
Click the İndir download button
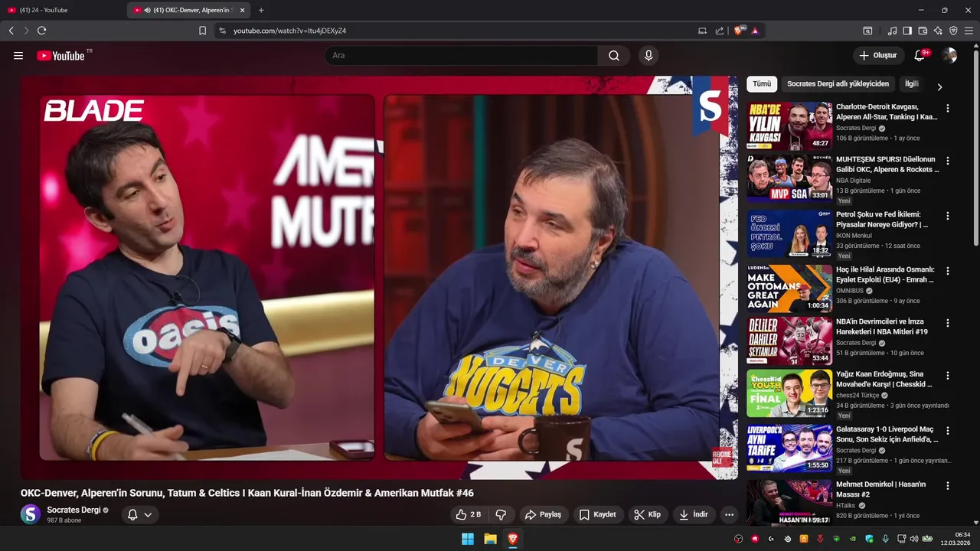694,514
